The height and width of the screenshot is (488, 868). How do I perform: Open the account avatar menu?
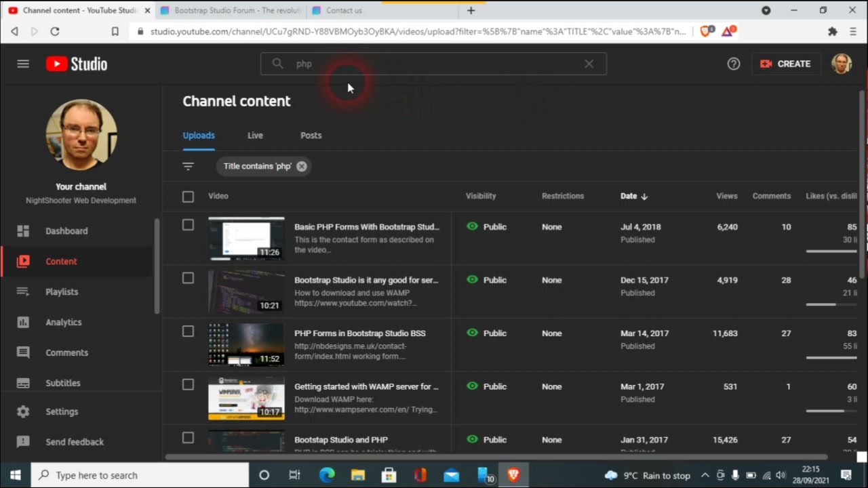[x=842, y=64]
